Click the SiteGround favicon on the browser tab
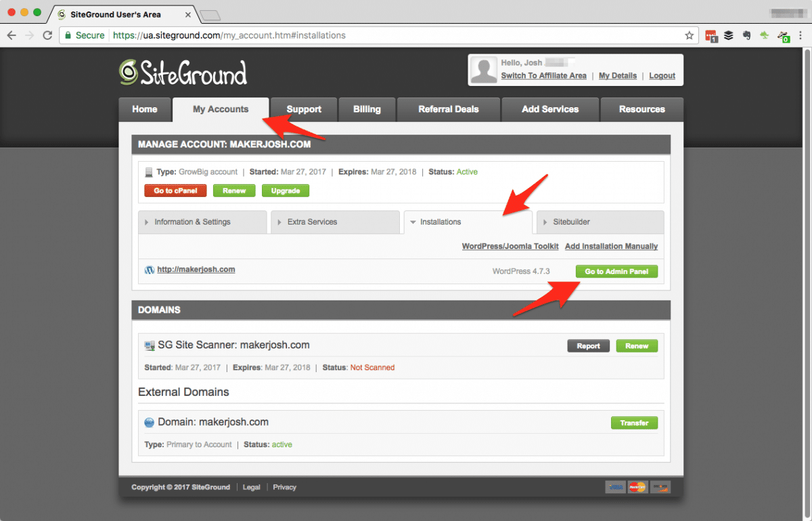Viewport: 812px width, 521px height. coord(62,14)
